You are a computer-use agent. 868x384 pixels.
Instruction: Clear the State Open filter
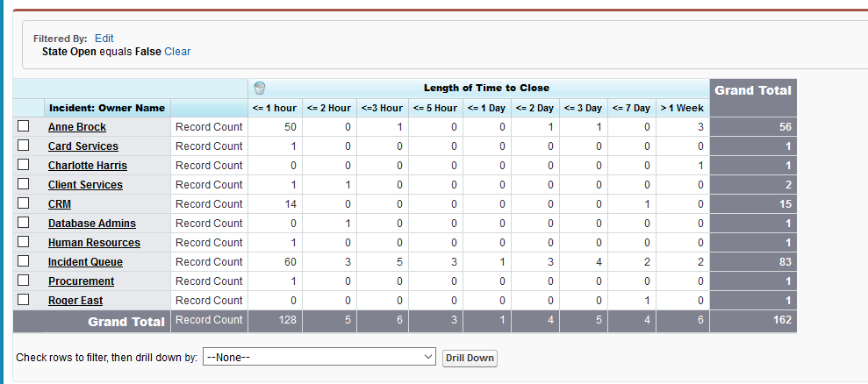pyautogui.click(x=177, y=52)
